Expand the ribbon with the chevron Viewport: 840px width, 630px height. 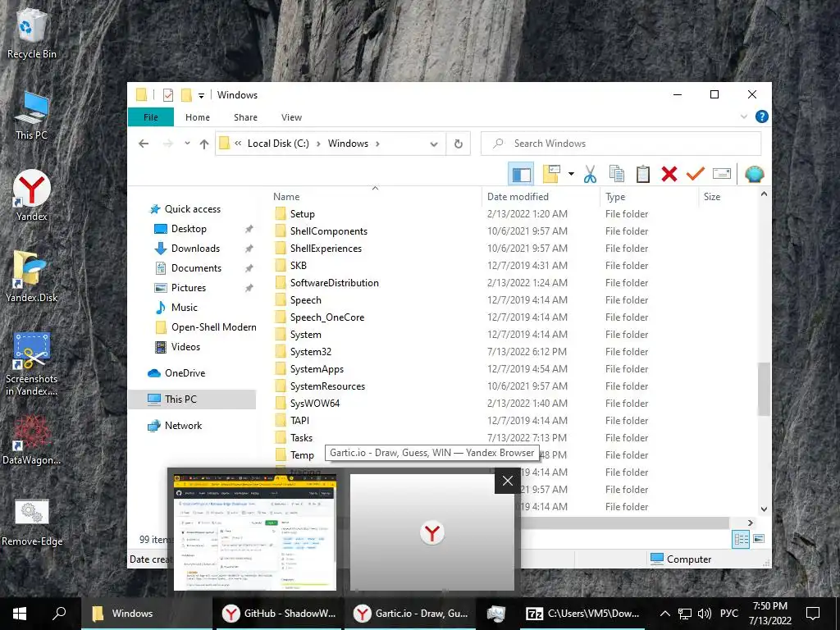tap(743, 116)
